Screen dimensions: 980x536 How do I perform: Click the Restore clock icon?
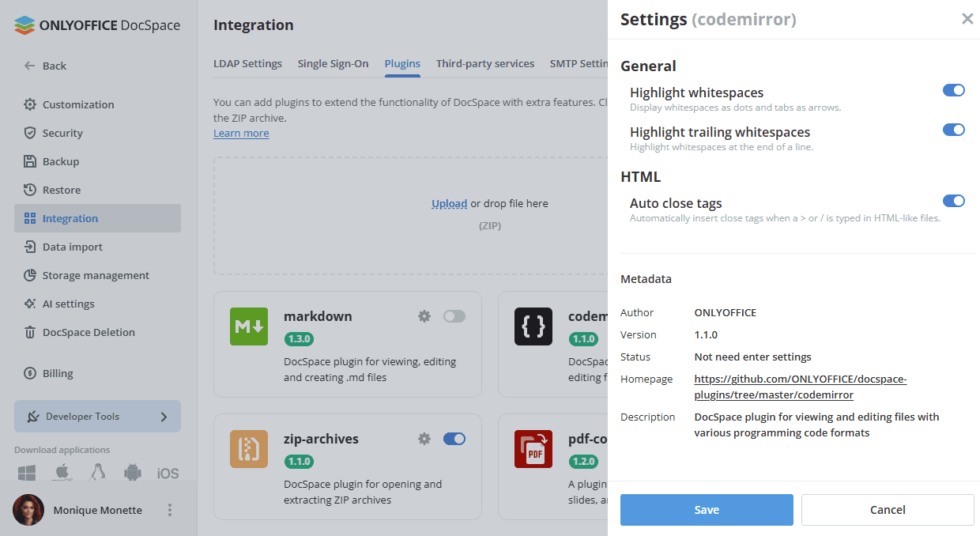[30, 190]
